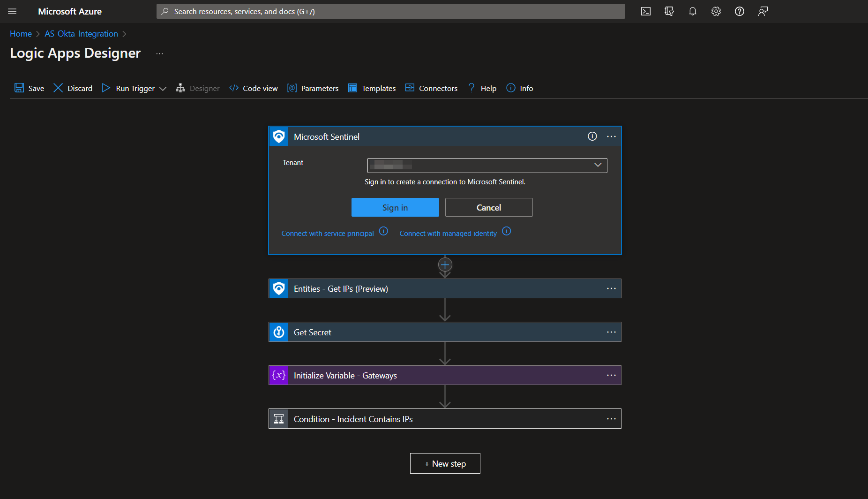Run Trigger from the toolbar
868x499 pixels.
(x=129, y=88)
